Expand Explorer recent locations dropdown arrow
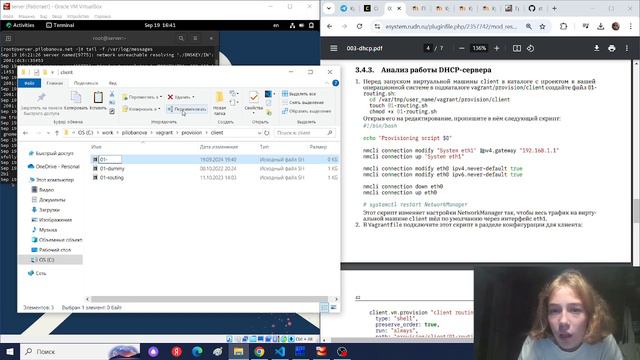 pos(48,133)
